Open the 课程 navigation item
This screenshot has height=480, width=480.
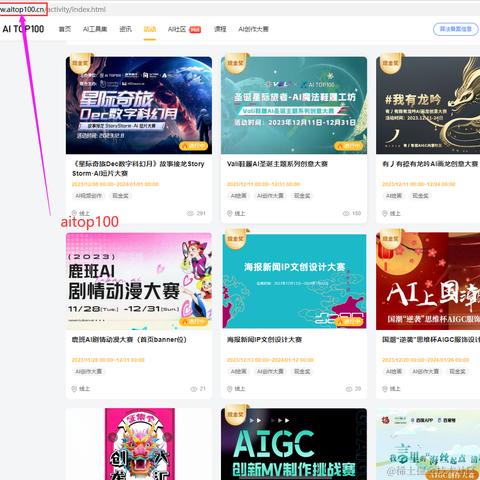coord(220,29)
